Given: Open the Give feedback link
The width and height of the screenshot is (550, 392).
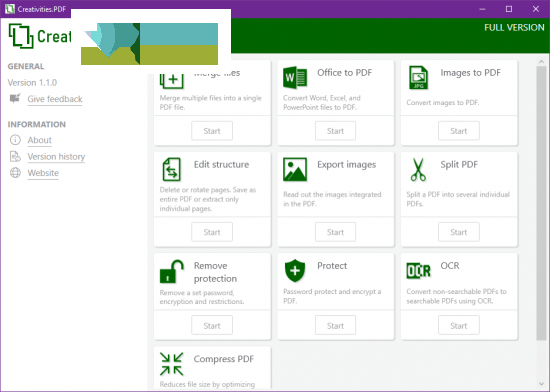Looking at the screenshot, I should coord(55,99).
